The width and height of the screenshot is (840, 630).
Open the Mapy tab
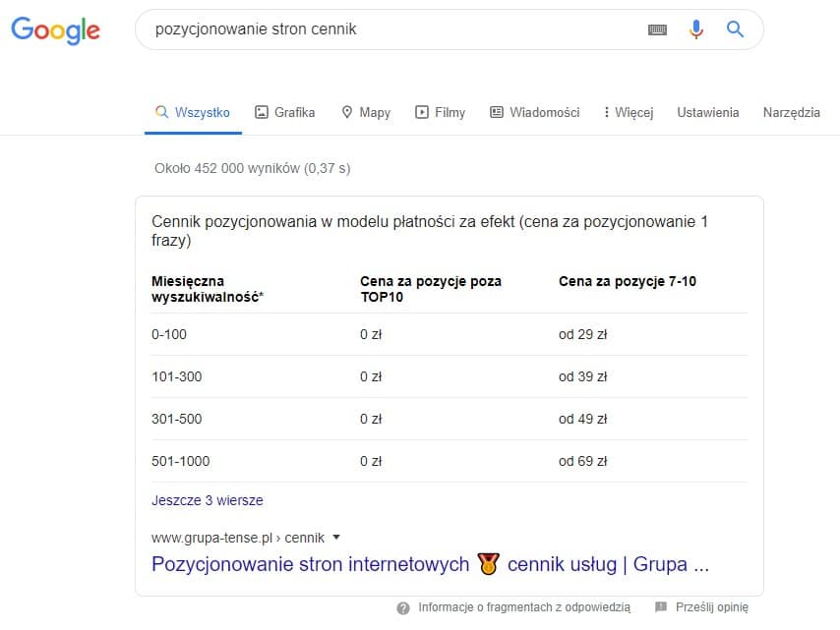365,112
